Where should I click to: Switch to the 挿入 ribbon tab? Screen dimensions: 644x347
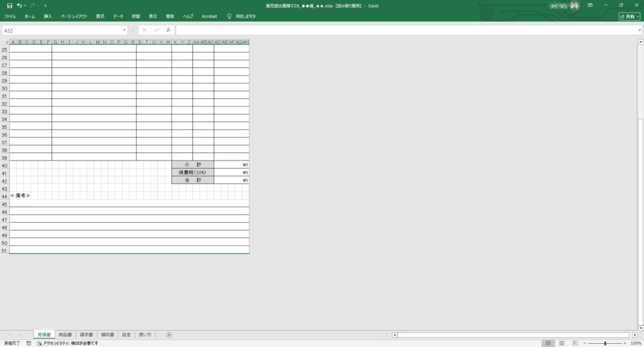point(48,16)
